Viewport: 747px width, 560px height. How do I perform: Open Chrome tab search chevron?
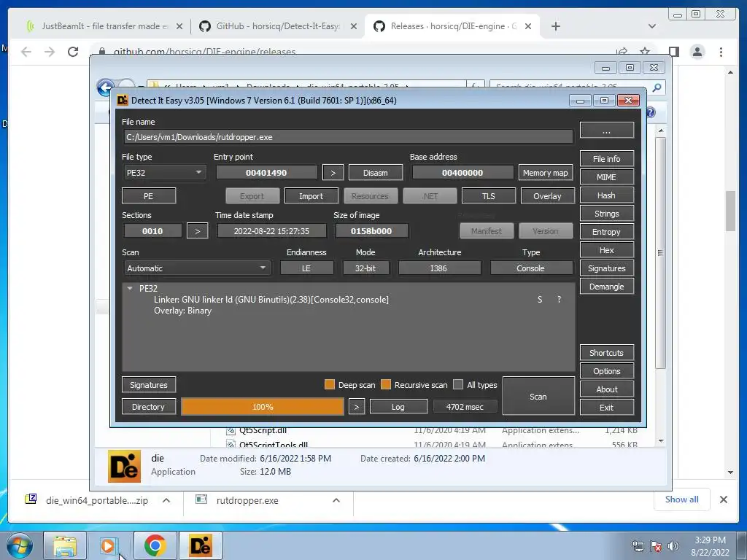click(651, 26)
